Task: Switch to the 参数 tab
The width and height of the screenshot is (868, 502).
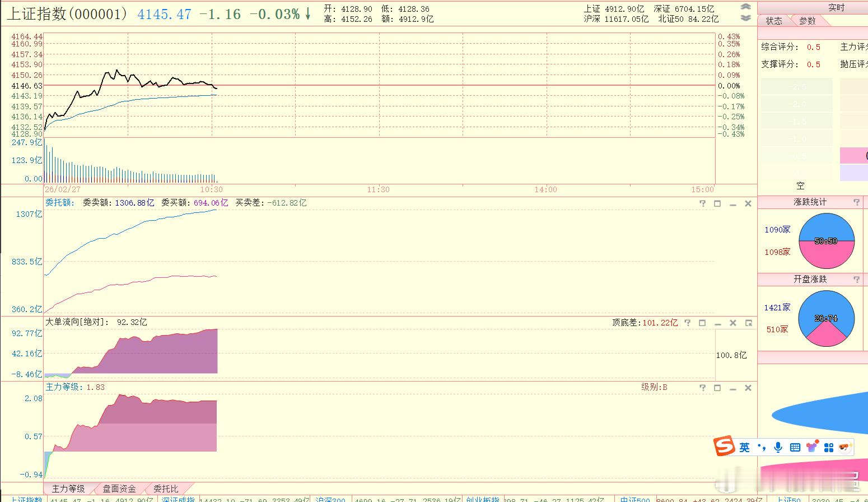Action: 808,21
